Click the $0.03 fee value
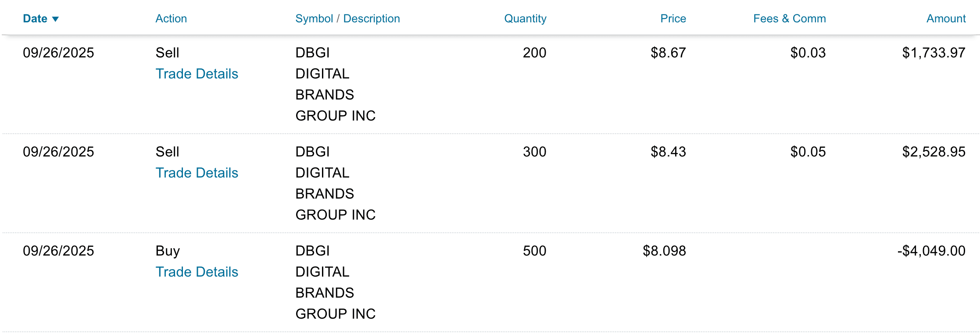This screenshot has width=980, height=334. (x=808, y=53)
